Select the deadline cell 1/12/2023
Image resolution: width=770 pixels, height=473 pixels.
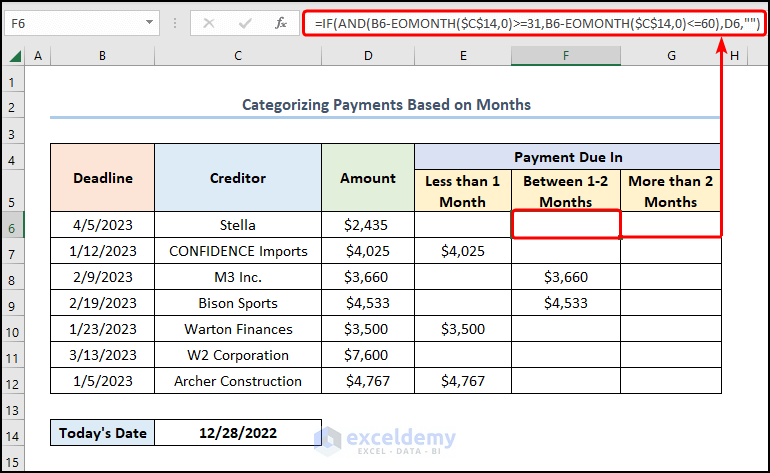[x=103, y=251]
